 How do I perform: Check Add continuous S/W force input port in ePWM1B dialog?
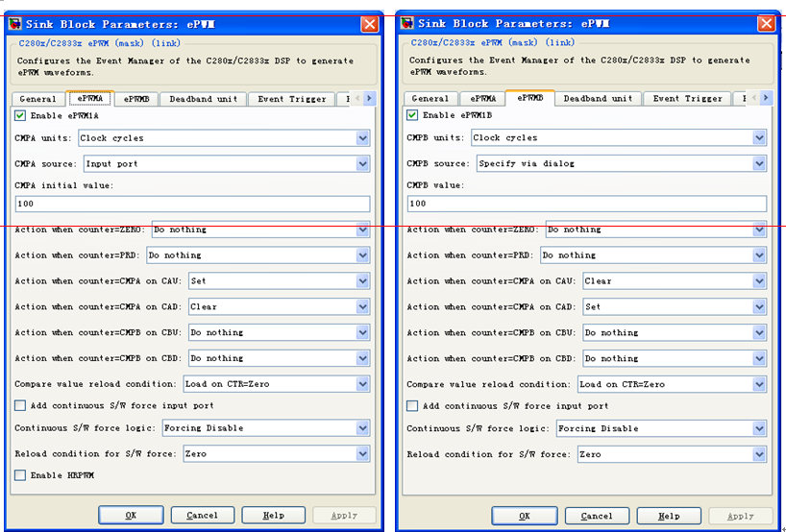[x=412, y=406]
